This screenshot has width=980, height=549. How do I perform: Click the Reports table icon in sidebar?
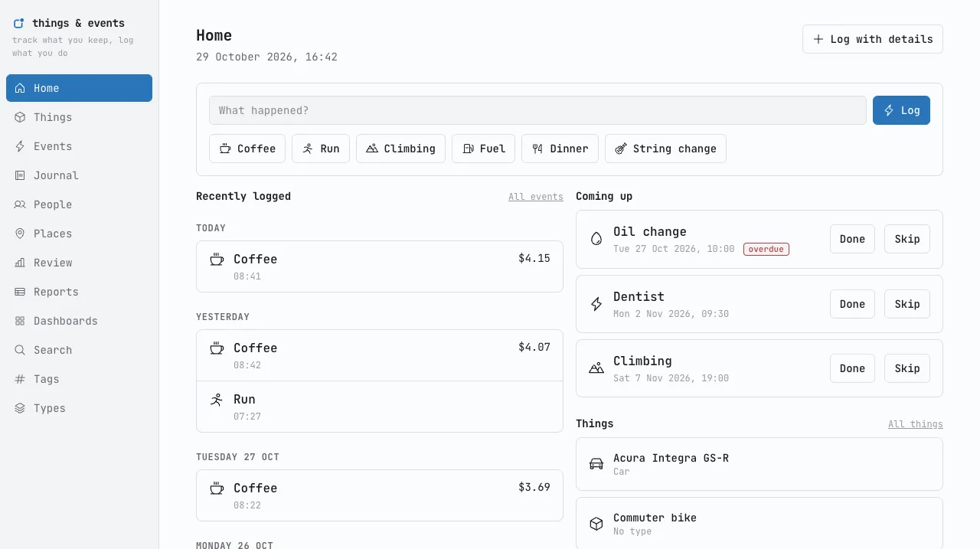point(20,292)
